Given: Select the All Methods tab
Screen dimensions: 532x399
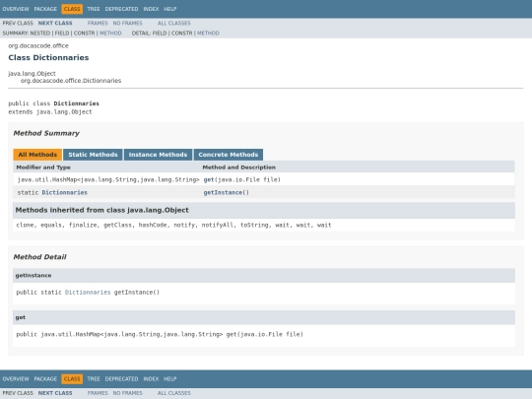Looking at the screenshot, I should coord(37,155).
